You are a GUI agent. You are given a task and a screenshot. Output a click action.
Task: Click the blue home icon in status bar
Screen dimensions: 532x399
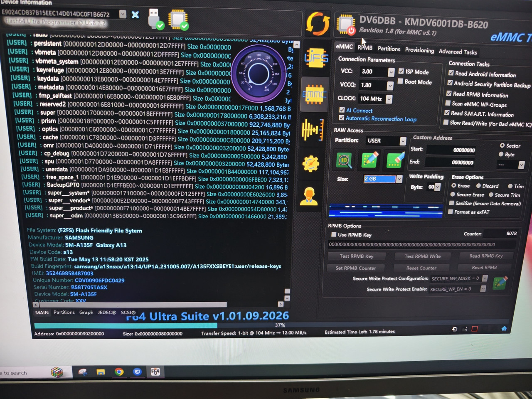point(504,328)
